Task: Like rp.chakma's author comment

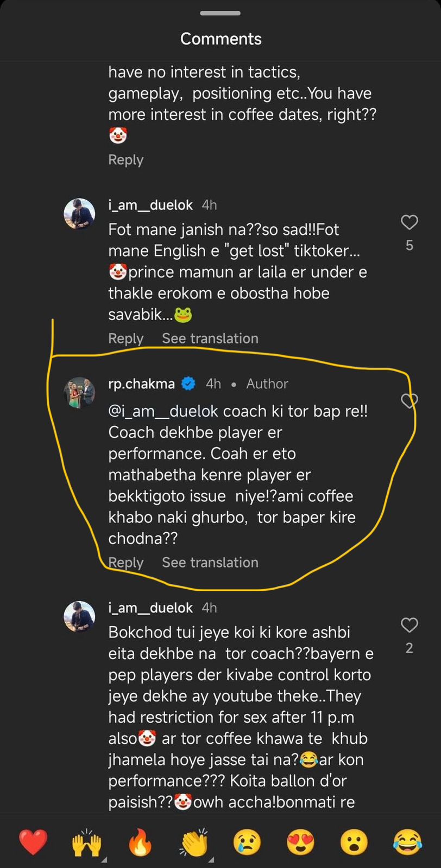Action: click(x=409, y=401)
